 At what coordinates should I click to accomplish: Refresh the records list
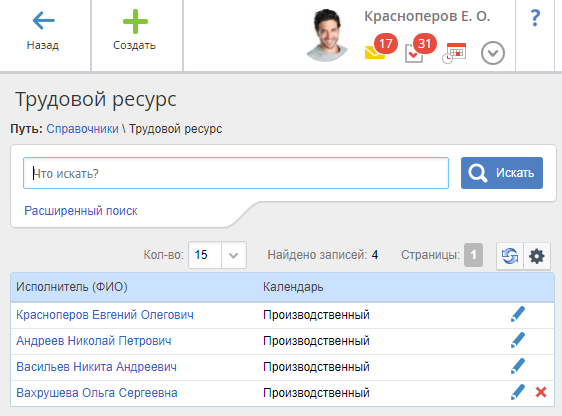[x=510, y=256]
